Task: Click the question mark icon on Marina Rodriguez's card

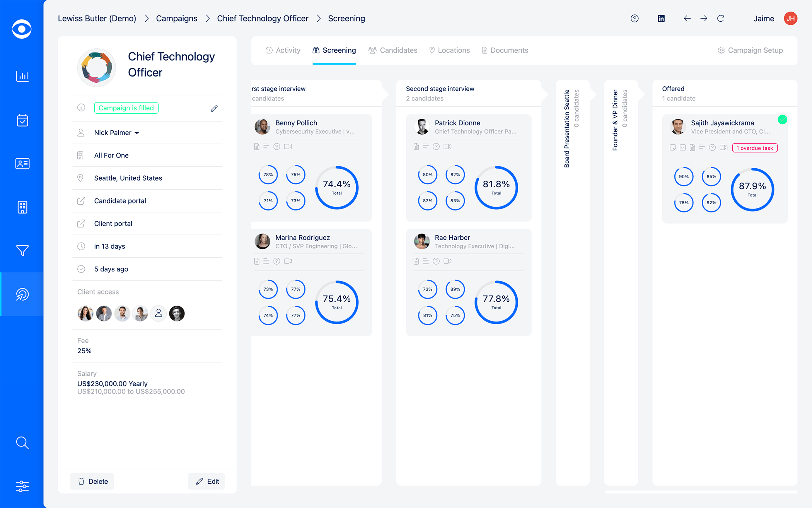Action: [277, 261]
